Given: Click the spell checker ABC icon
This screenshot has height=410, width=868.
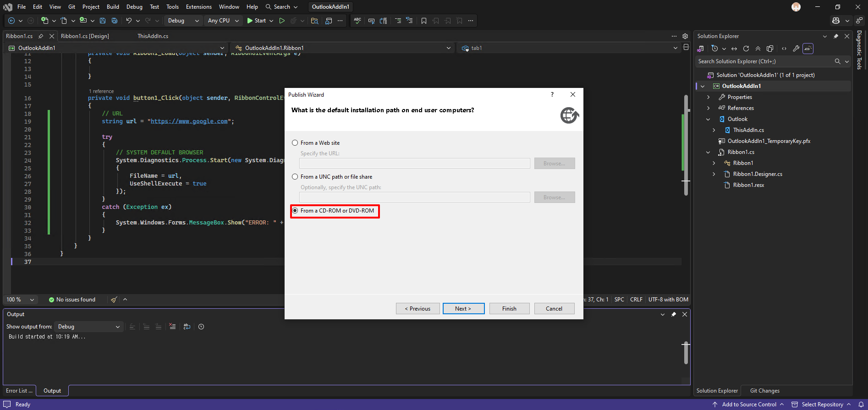Looking at the screenshot, I should coord(357,21).
